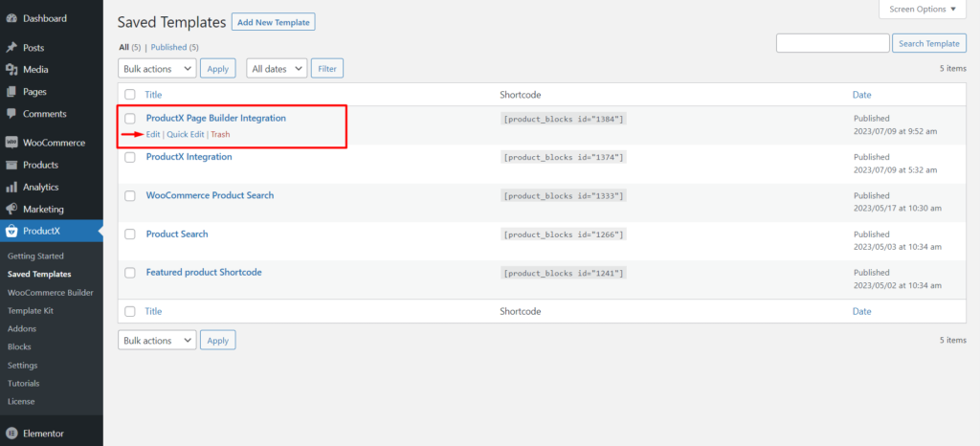Screen dimensions: 980x446
Task: Open the Addons submenu item
Action: click(22, 328)
